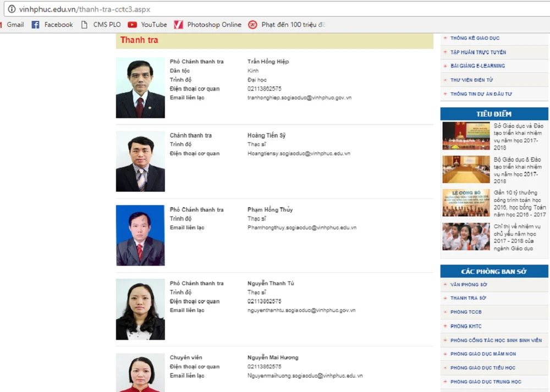Click the site info icon in address bar
Image resolution: width=550 pixels, height=392 pixels.
pyautogui.click(x=11, y=9)
